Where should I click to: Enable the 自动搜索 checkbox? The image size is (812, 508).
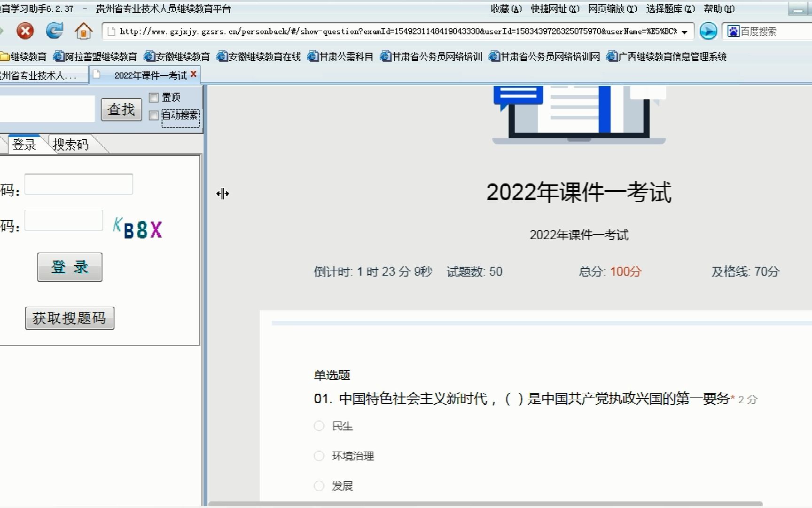153,115
